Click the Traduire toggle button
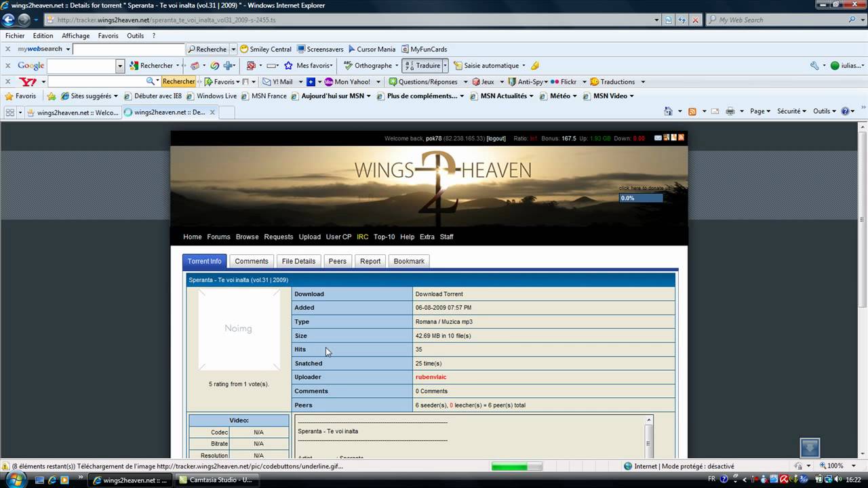Image resolution: width=868 pixels, height=488 pixels. tap(422, 66)
